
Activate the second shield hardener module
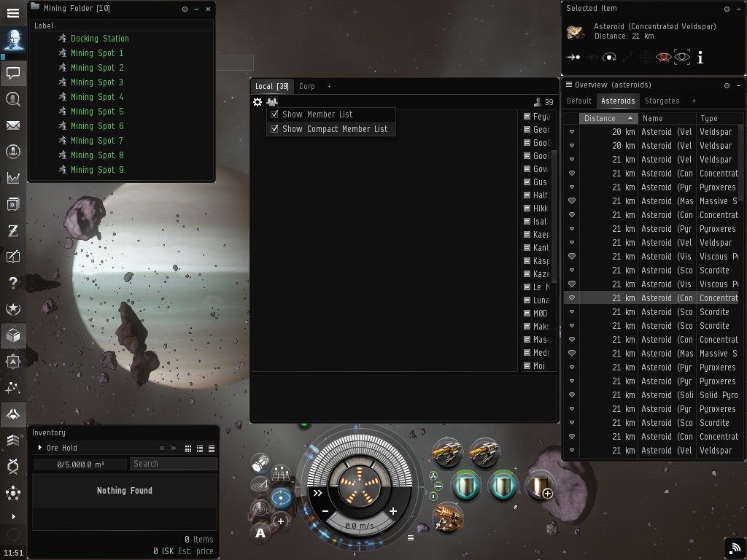503,486
